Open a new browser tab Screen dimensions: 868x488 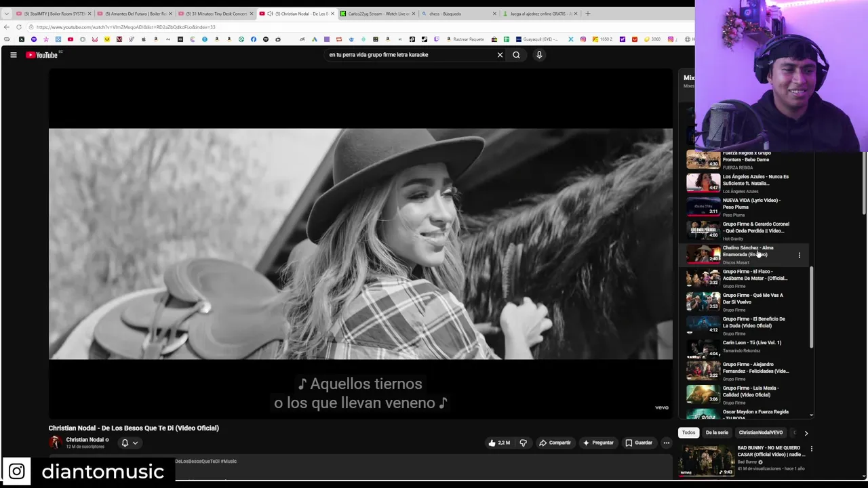[x=587, y=14]
